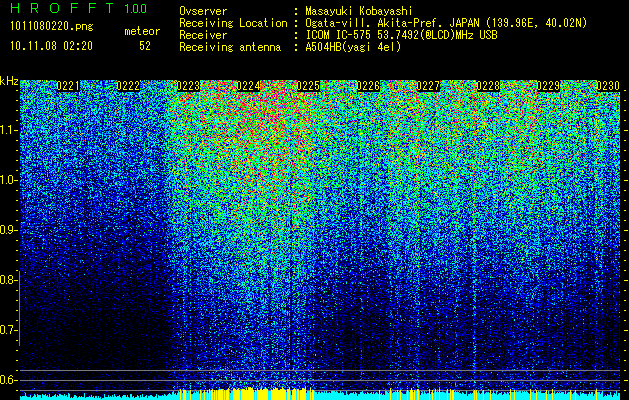
Task: Select the filename 1011080220.png
Action: coord(52,27)
